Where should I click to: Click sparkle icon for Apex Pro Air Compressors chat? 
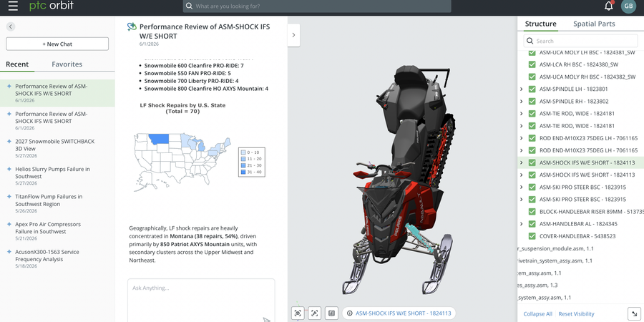tap(9, 224)
